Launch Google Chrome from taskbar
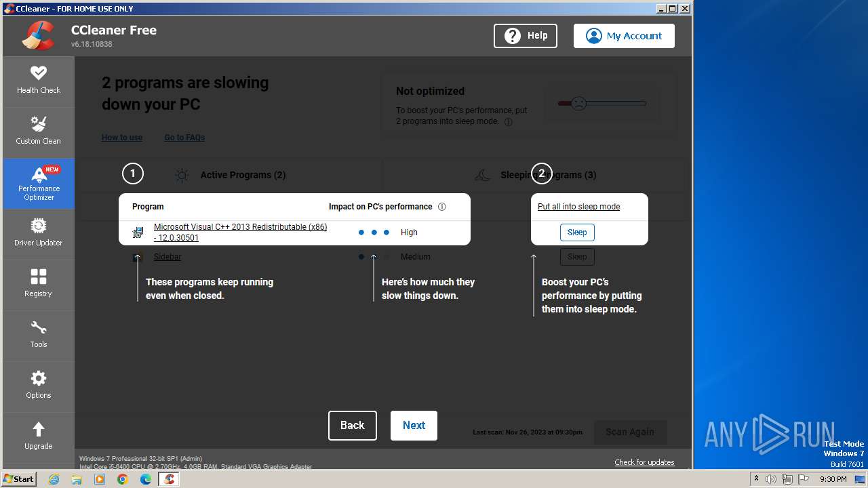 tap(123, 479)
